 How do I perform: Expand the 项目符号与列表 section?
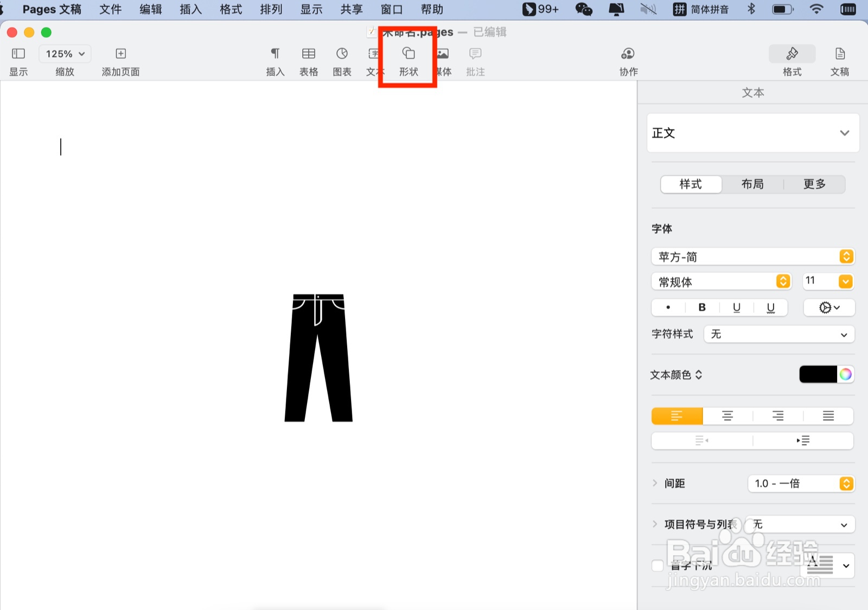(x=655, y=524)
